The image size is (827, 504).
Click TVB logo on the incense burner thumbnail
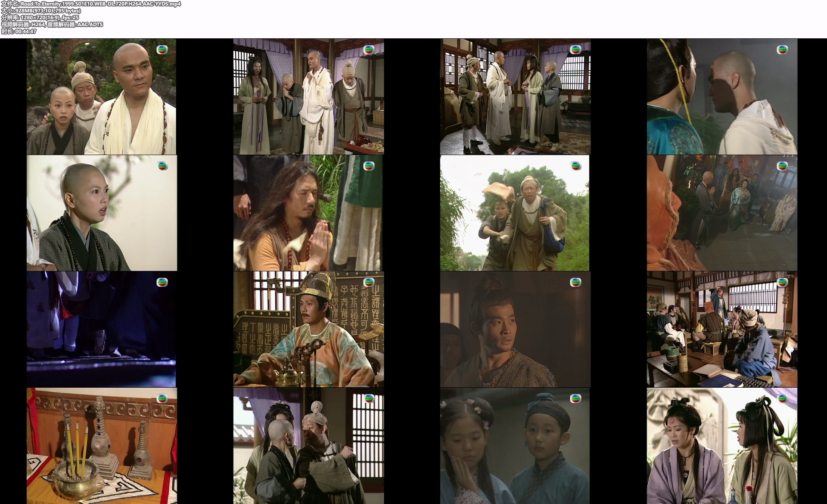(x=162, y=399)
